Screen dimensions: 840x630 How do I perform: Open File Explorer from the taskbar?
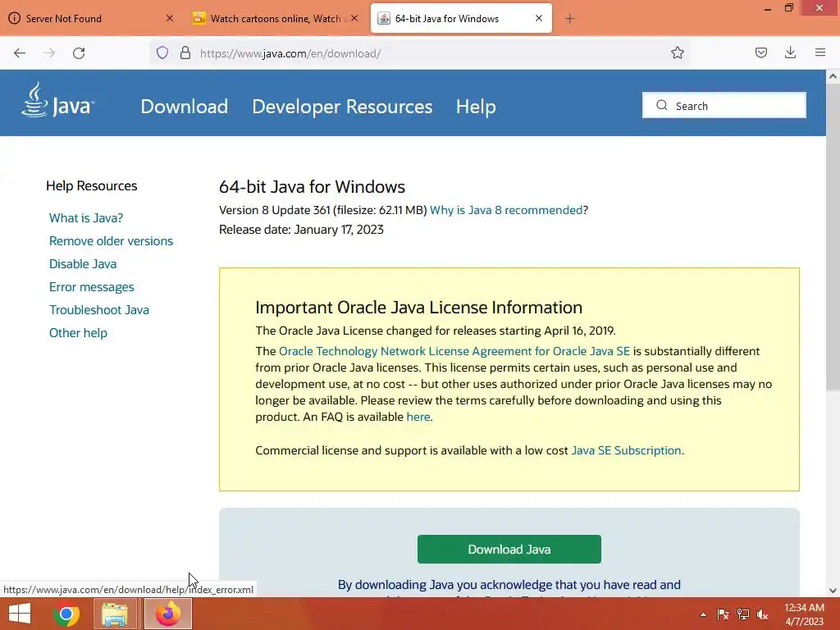click(x=115, y=614)
